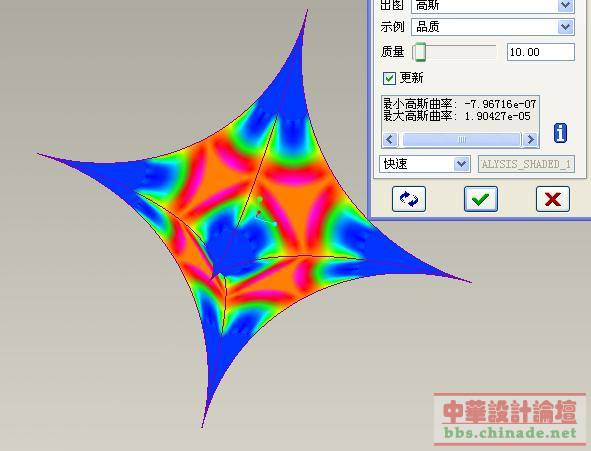Click the ALYSIS_SHADED_1 name field
The image size is (591, 451).
[526, 164]
